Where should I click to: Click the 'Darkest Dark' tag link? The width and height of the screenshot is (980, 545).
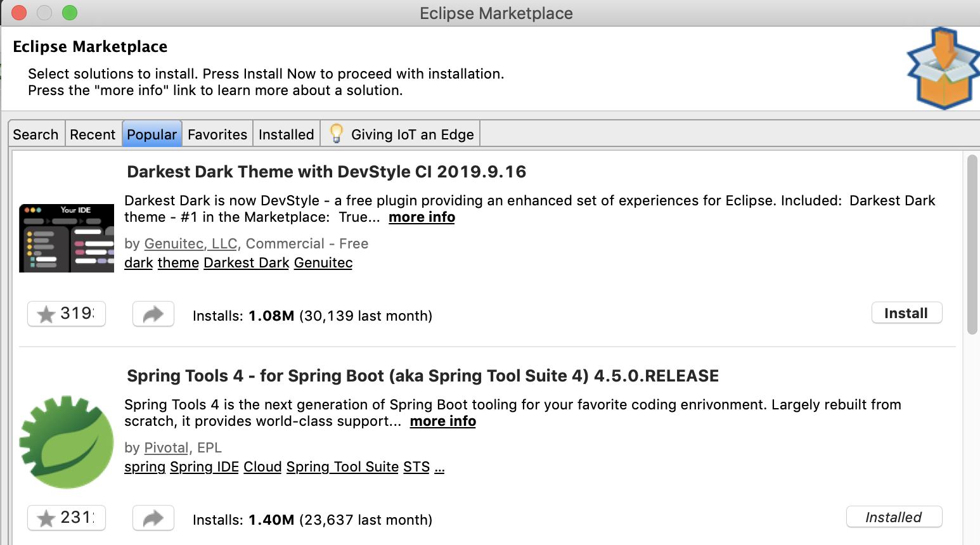[247, 263]
